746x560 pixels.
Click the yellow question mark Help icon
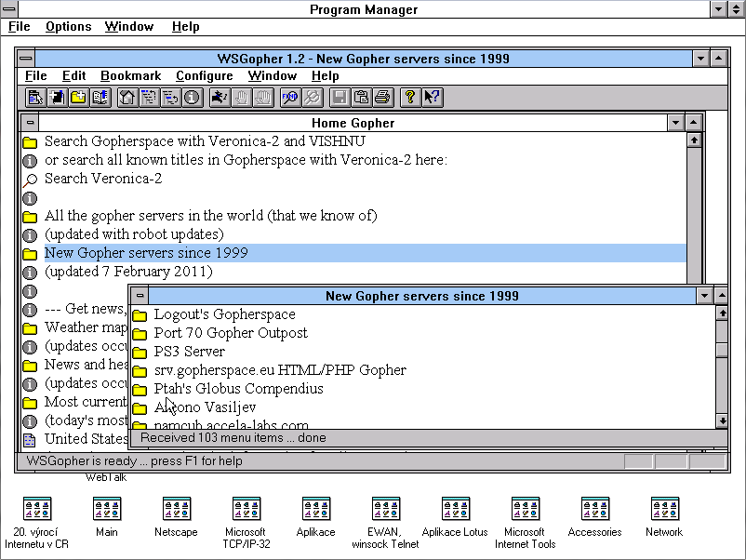point(410,98)
